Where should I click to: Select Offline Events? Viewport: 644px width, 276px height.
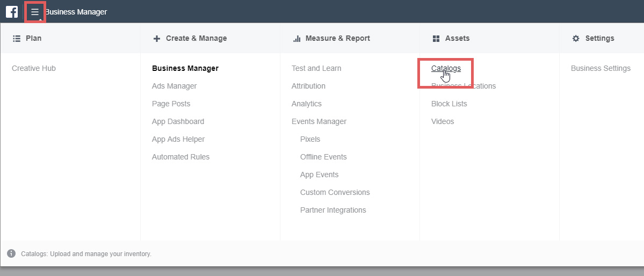coord(323,156)
